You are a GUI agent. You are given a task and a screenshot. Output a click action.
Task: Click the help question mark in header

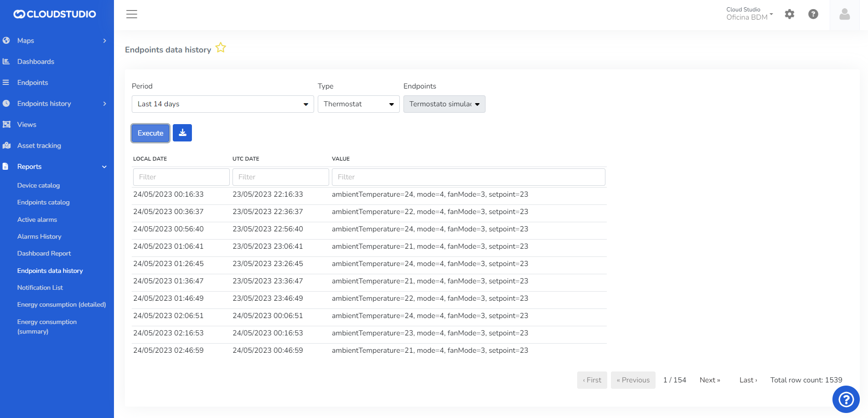tap(813, 14)
